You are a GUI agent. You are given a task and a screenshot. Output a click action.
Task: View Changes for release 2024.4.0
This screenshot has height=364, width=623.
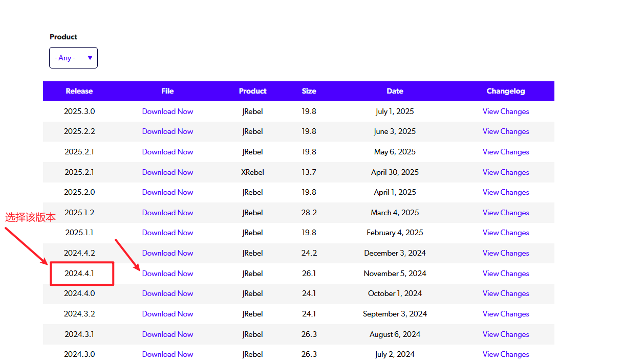pos(506,293)
